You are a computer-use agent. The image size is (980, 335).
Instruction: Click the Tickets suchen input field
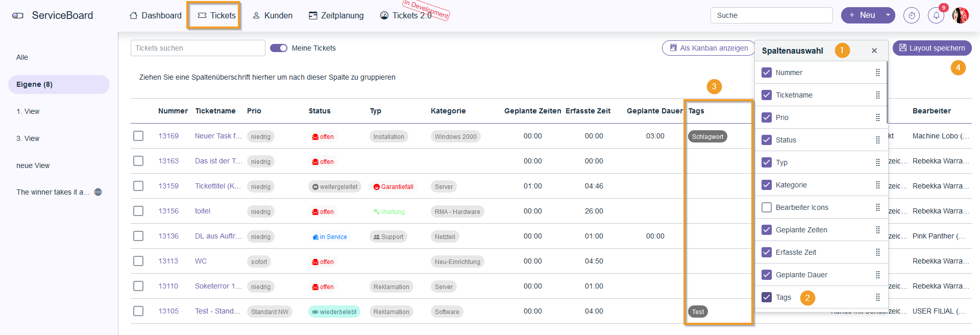(198, 48)
